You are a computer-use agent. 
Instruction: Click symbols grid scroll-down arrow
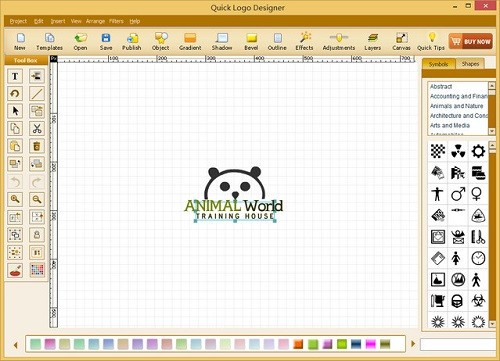click(492, 324)
